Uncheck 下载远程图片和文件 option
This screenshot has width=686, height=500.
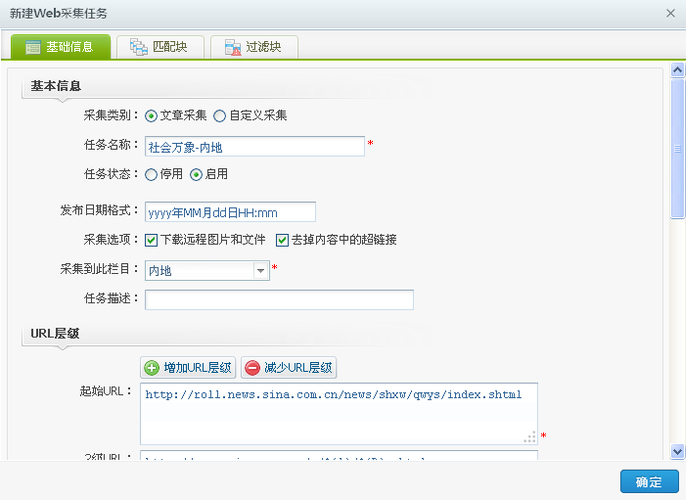(151, 240)
